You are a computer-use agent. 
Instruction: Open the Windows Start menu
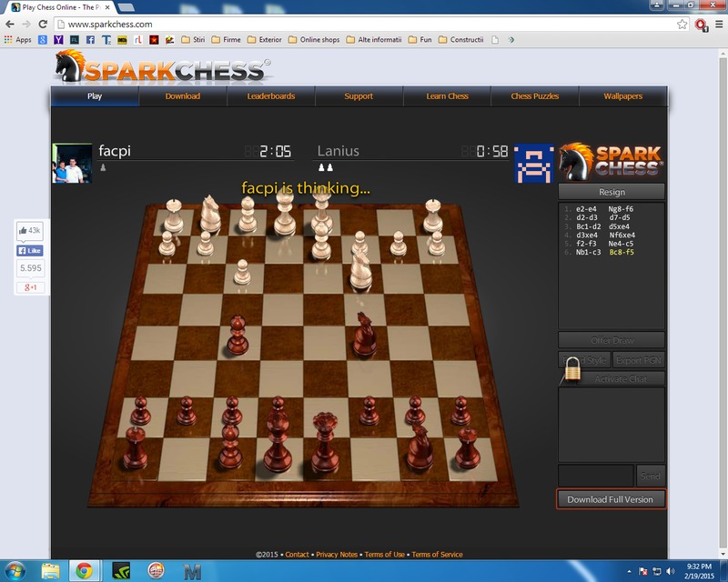15,571
